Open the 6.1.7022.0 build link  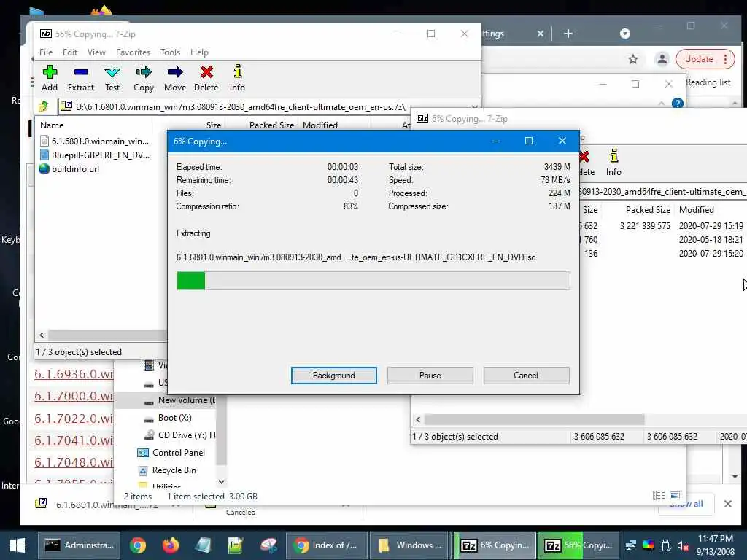click(x=74, y=418)
